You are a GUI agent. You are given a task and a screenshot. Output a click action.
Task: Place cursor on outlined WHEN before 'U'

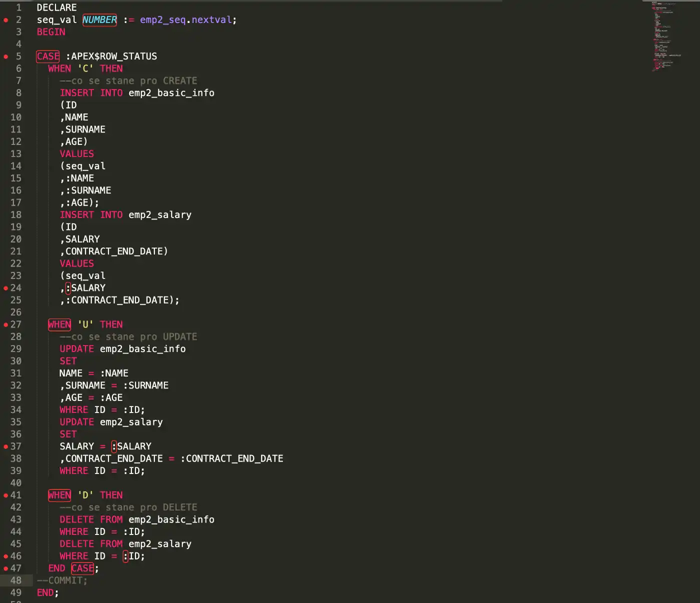coord(59,324)
